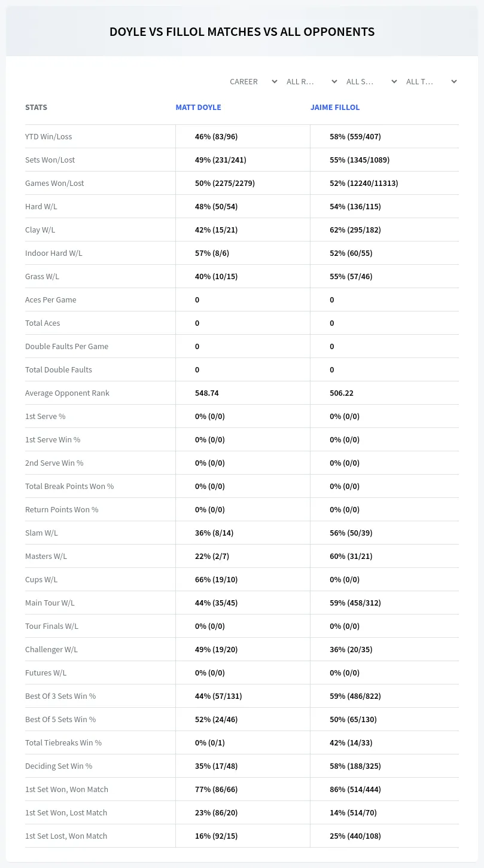Image resolution: width=484 pixels, height=868 pixels.
Task: Select the Deciding Set Win % label
Action: click(59, 766)
